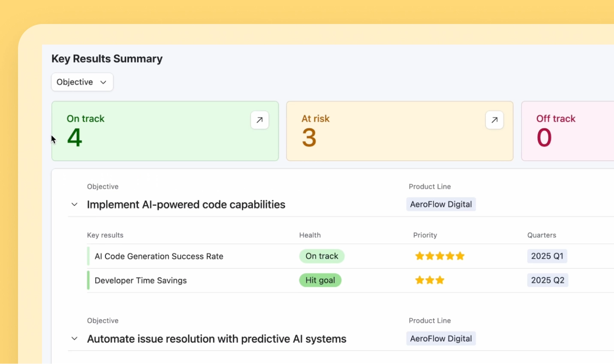Open the Objective dropdown filter
The image size is (614, 364).
(82, 82)
